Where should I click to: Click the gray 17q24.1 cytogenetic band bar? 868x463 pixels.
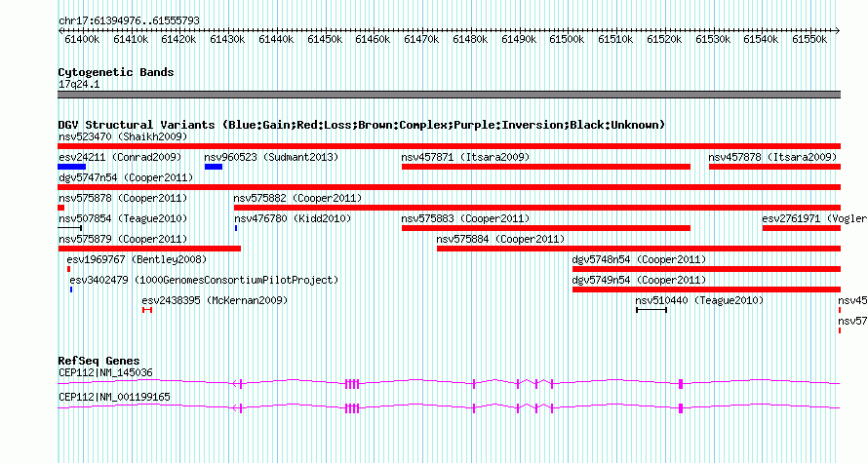(449, 95)
